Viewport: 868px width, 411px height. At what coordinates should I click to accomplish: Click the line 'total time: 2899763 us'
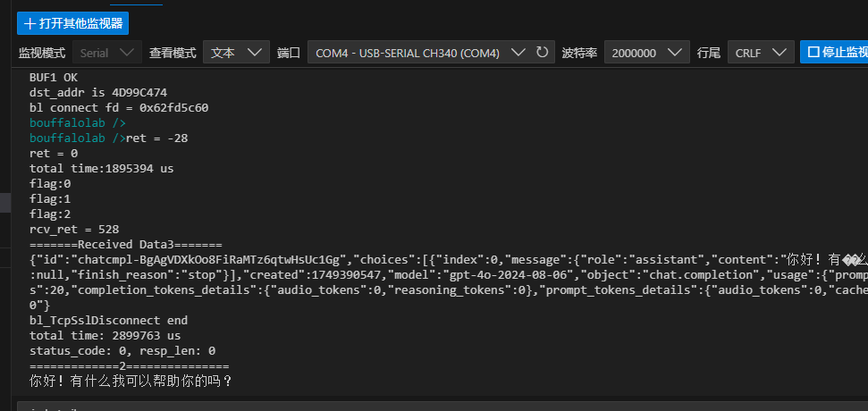105,336
